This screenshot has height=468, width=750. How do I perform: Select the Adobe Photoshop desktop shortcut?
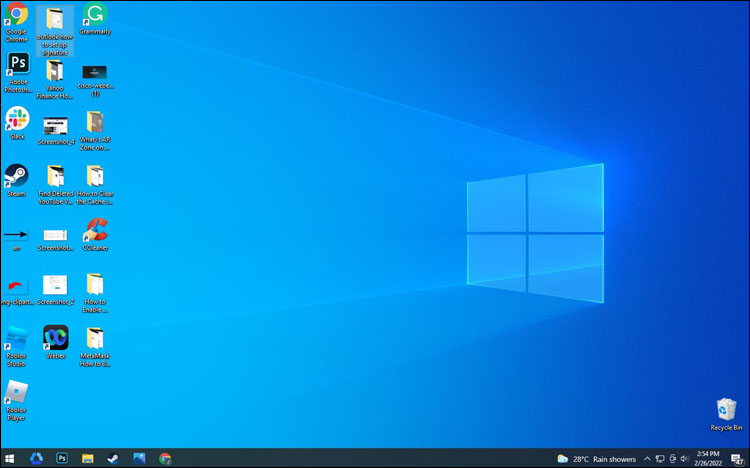pyautogui.click(x=18, y=73)
